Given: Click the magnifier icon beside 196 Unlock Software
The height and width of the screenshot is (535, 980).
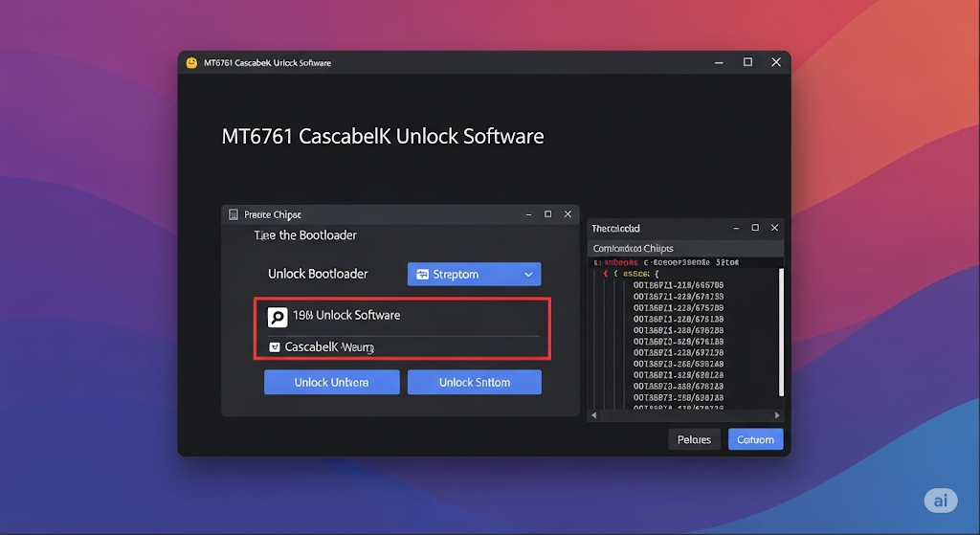Looking at the screenshot, I should pos(278,317).
